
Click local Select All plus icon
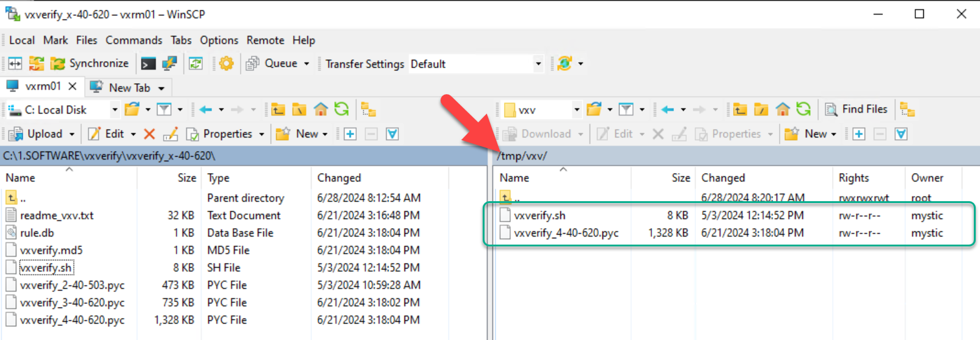click(x=350, y=134)
